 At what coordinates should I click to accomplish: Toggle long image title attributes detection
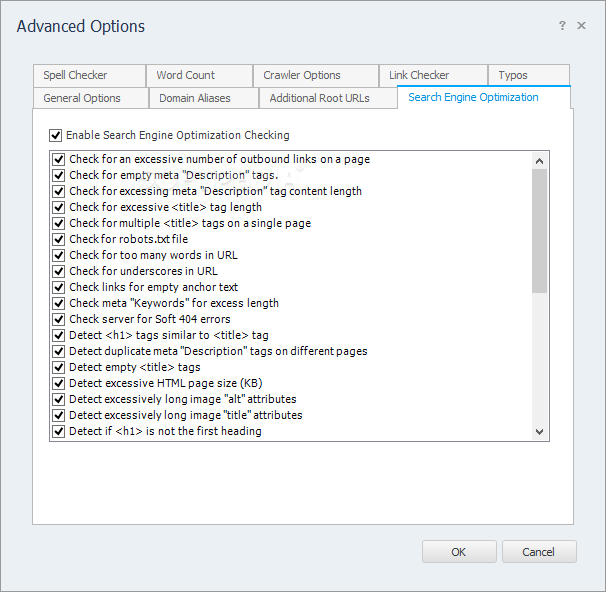58,415
